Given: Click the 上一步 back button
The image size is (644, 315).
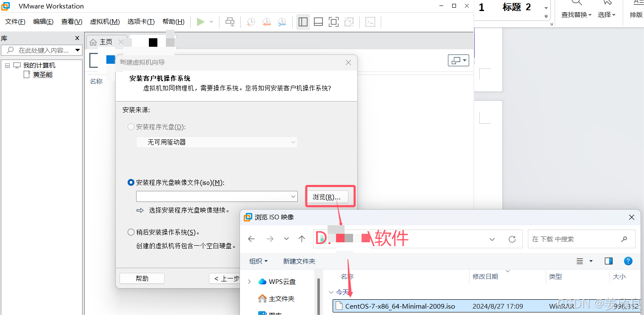Looking at the screenshot, I should 225,278.
